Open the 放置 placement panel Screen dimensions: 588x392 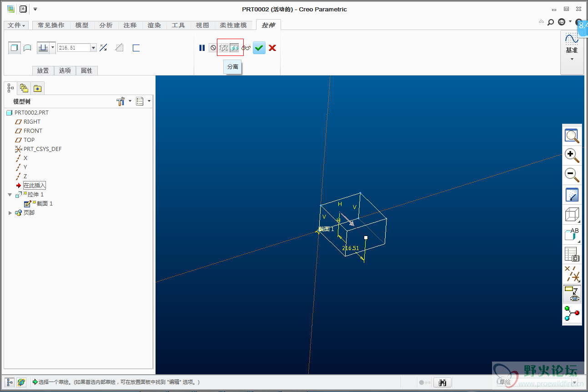pyautogui.click(x=43, y=70)
